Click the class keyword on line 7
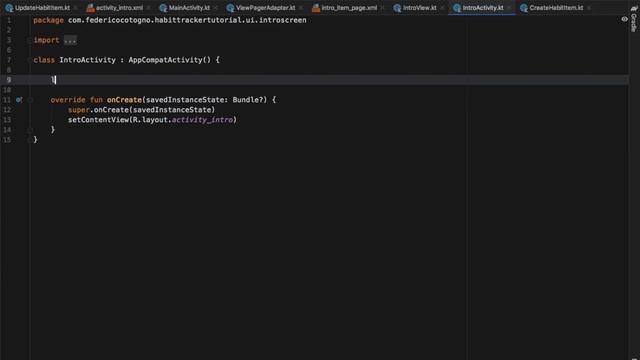640x360 pixels. pyautogui.click(x=44, y=60)
